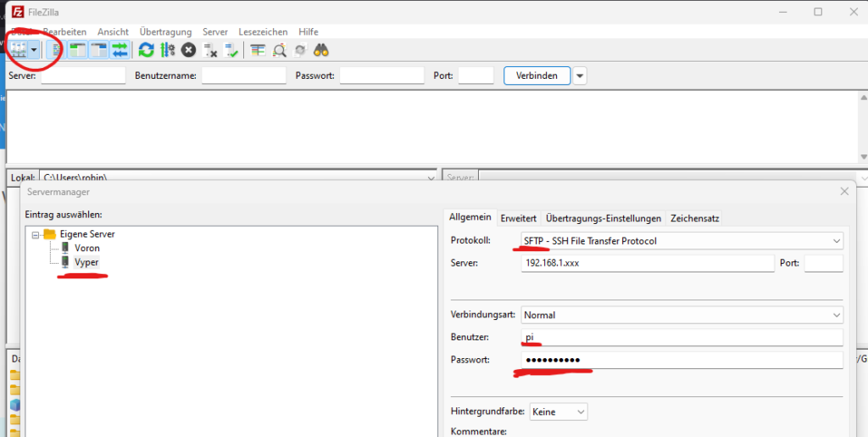Click the reconnect to last server icon
This screenshot has height=437, width=868.
231,50
